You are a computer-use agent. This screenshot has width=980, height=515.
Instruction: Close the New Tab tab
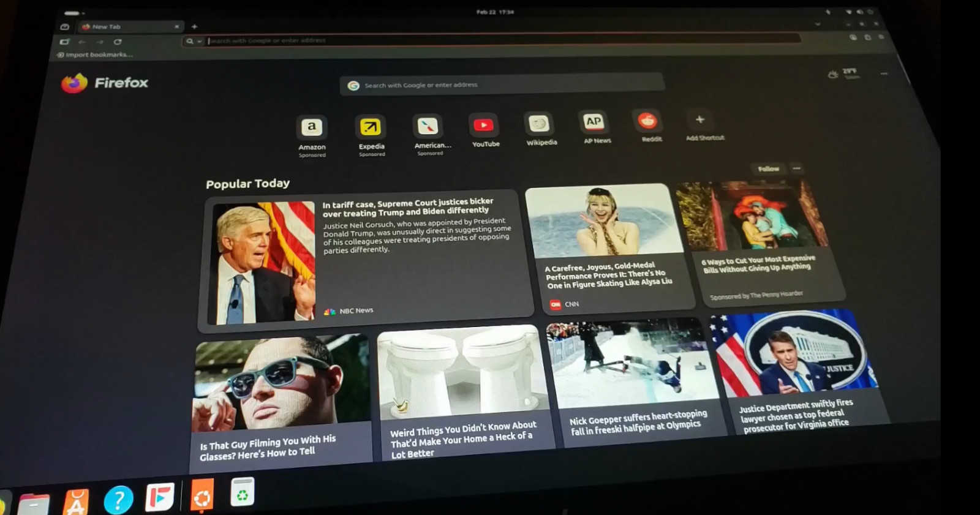[177, 26]
